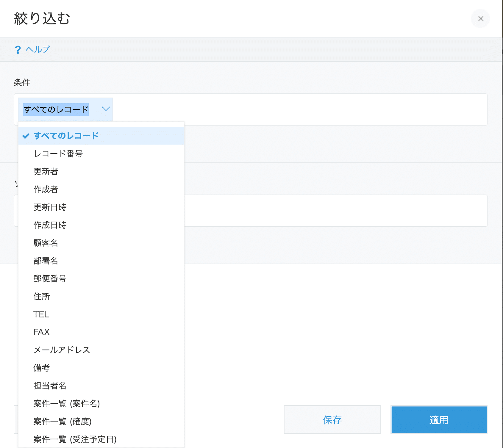Pick 作成者 from the condition list
503x448 pixels.
coord(46,189)
